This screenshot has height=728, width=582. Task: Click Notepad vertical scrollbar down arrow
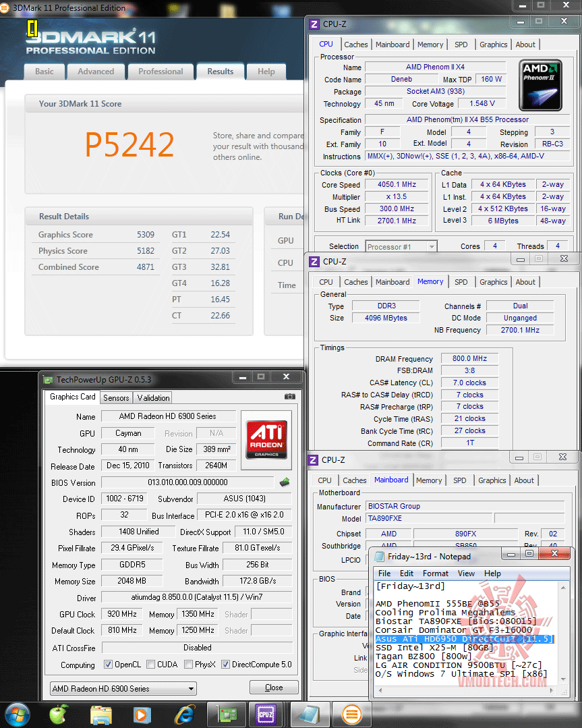(563, 679)
